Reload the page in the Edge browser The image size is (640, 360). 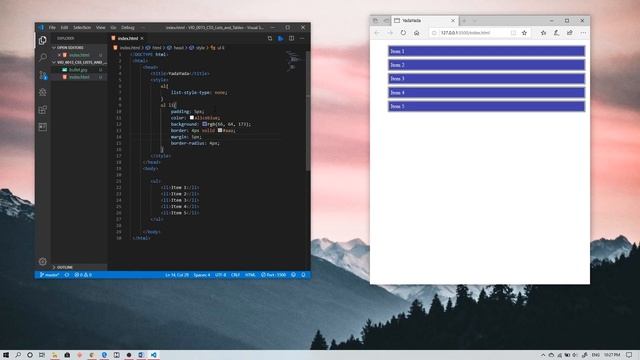(x=403, y=33)
